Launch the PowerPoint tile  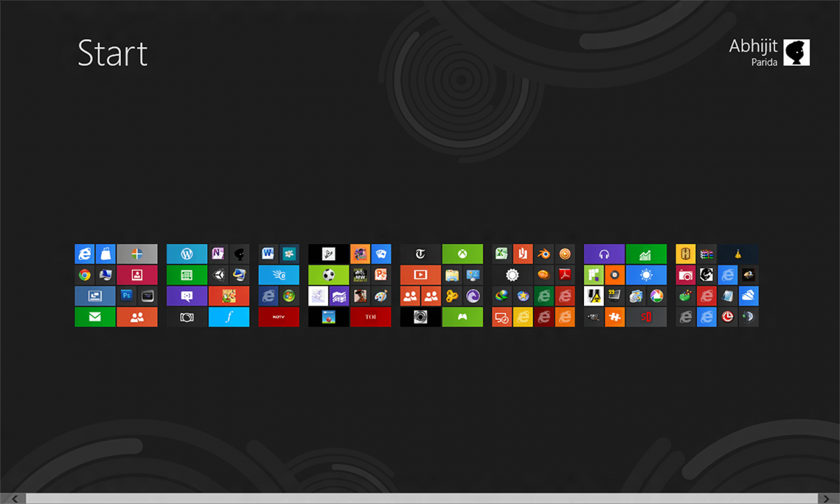(x=381, y=275)
